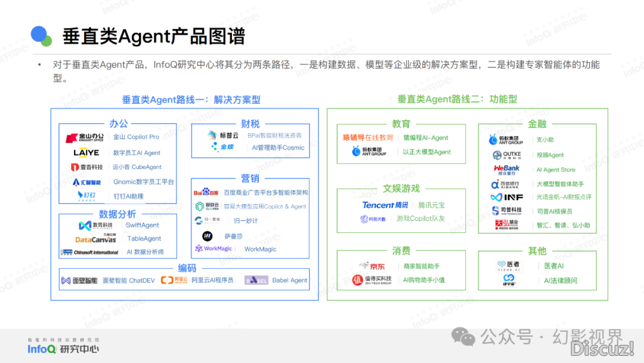The image size is (644, 363).
Task: Click the text 以正大模型Agent
Action: click(427, 152)
